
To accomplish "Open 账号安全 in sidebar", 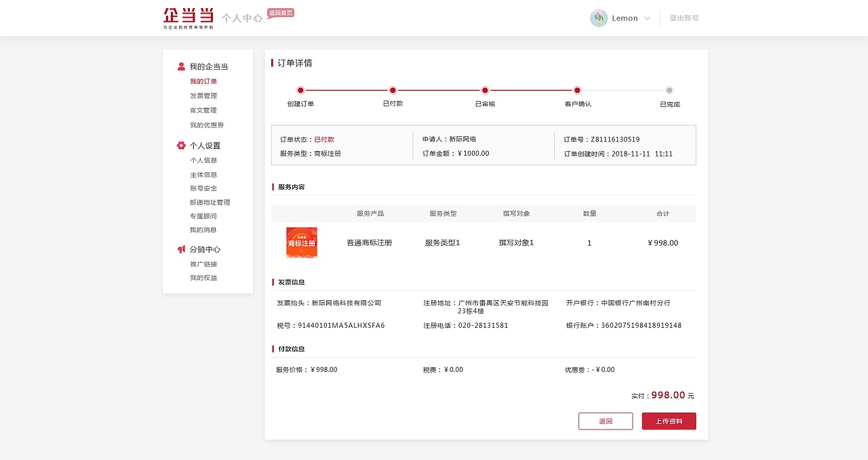I will click(203, 188).
